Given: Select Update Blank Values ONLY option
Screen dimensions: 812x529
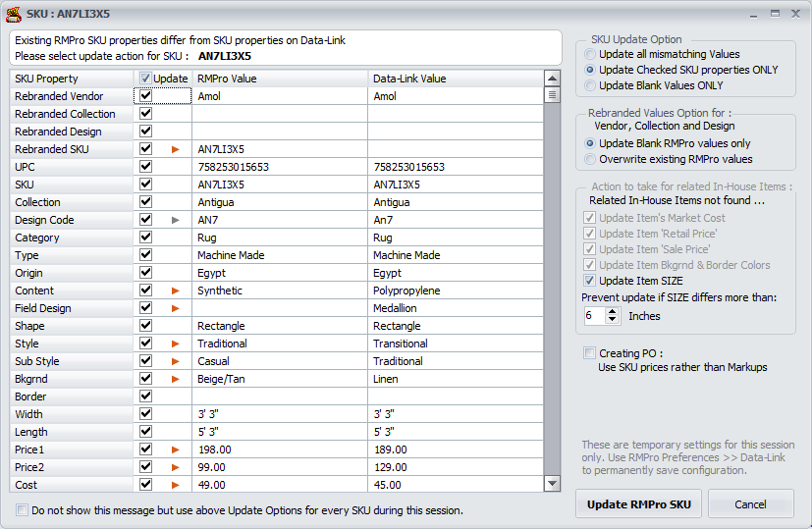Looking at the screenshot, I should [590, 85].
